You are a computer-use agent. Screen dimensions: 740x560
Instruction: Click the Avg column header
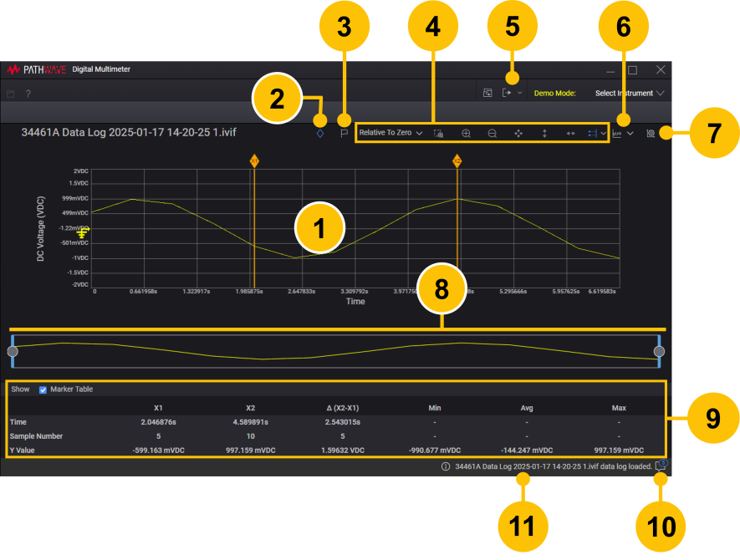click(527, 408)
